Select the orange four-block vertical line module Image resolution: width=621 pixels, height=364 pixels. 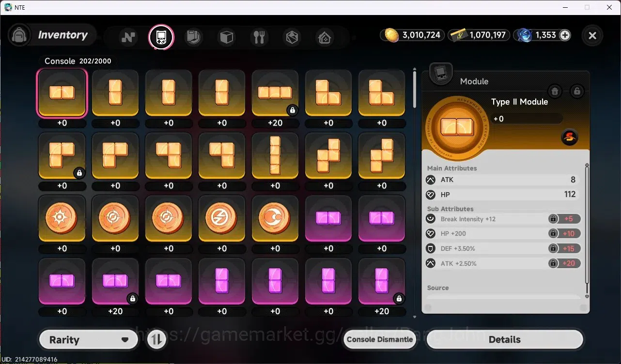[x=275, y=156]
